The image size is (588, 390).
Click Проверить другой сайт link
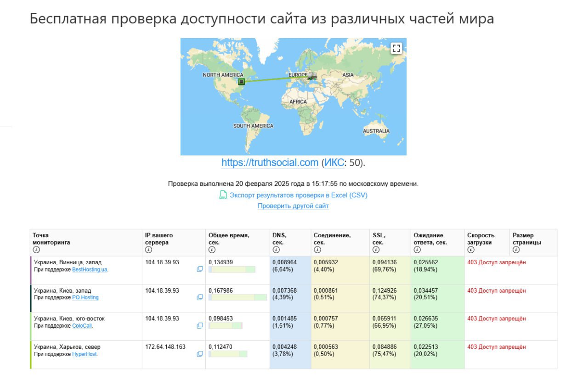[293, 206]
